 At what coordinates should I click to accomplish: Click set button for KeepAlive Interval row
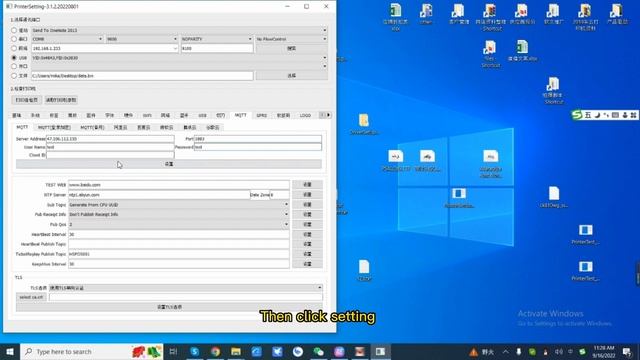pos(307,264)
